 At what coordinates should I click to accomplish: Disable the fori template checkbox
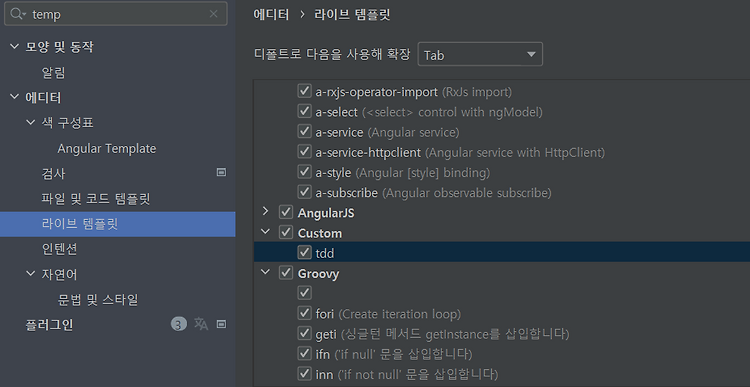(x=305, y=313)
